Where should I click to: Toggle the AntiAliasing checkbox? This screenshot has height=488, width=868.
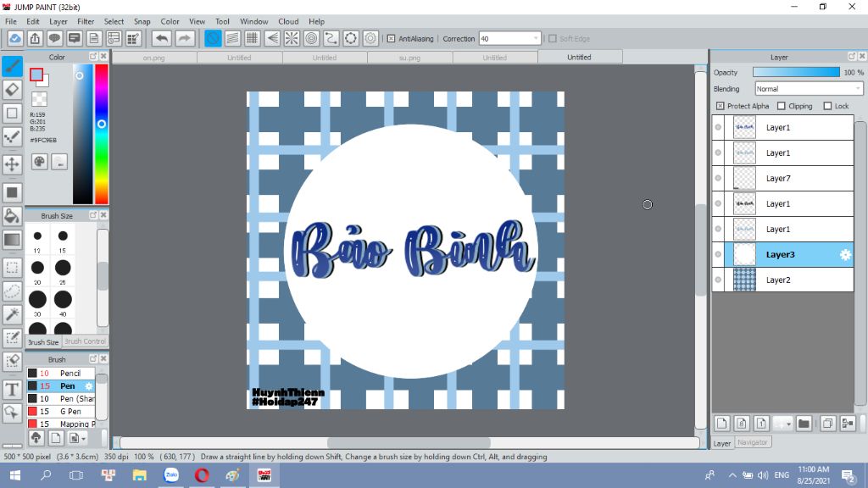point(391,39)
